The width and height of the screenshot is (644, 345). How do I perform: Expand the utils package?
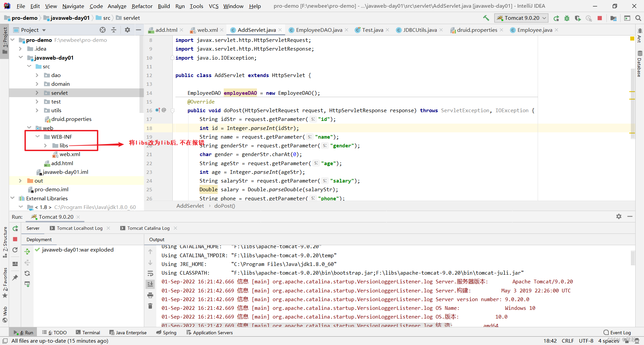[x=37, y=110]
